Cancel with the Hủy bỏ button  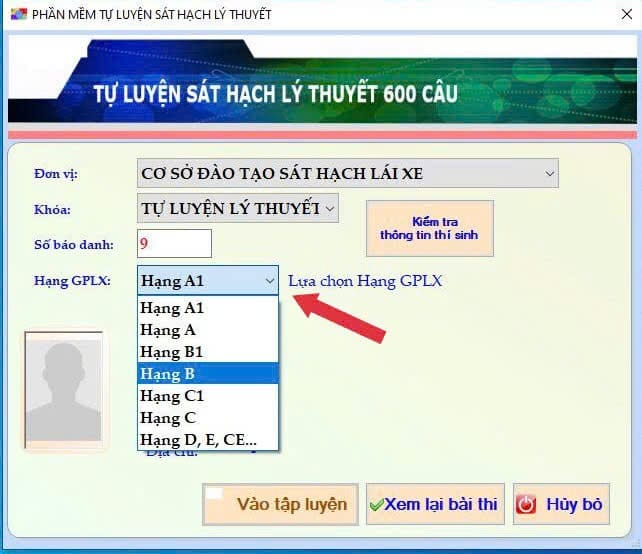click(561, 504)
